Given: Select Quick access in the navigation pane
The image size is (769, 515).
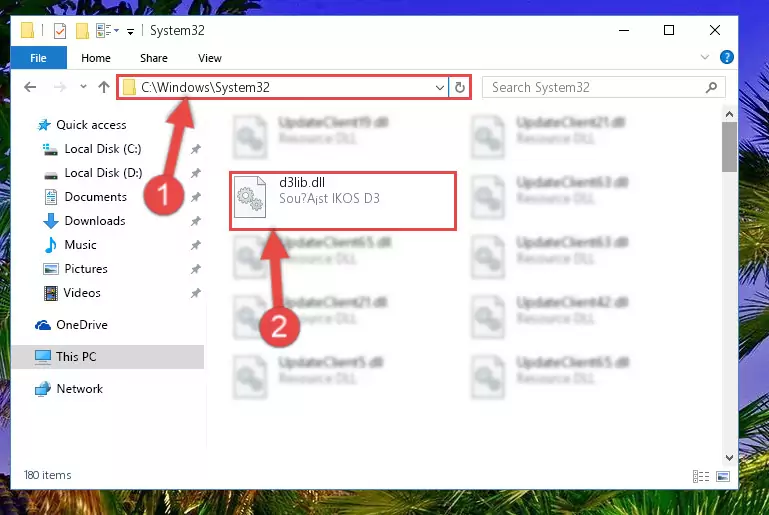Looking at the screenshot, I should (91, 125).
